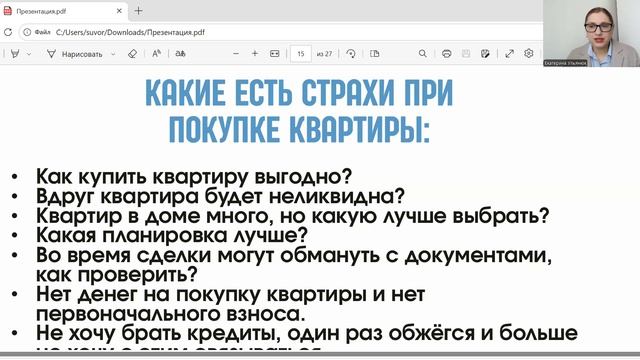The height and width of the screenshot is (360, 640).
Task: Click the address bar with Презентация.pdf path
Action: tap(282, 32)
